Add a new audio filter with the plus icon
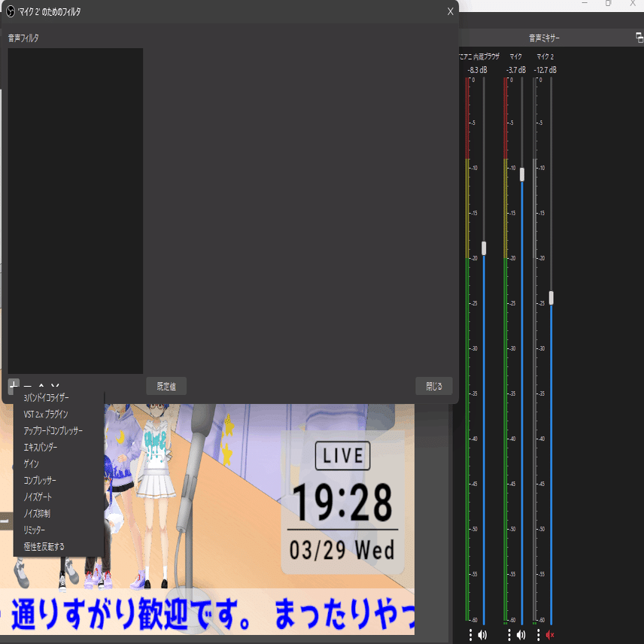644x644 pixels. click(x=12, y=384)
